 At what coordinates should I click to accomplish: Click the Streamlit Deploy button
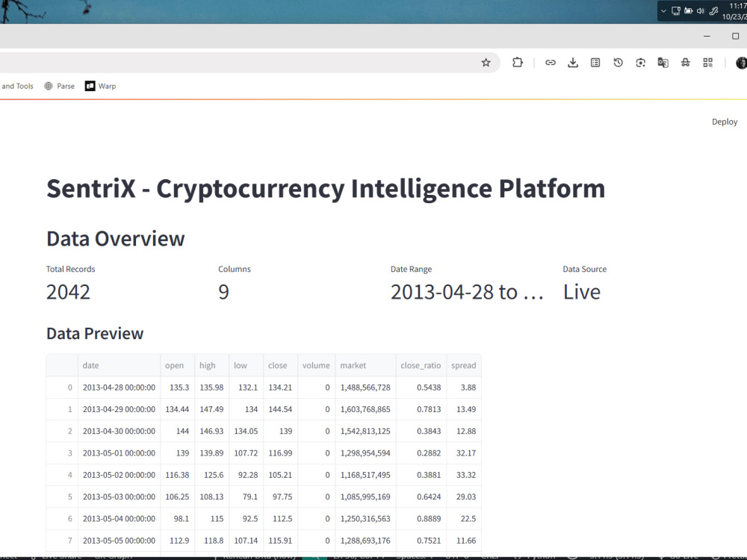pyautogui.click(x=724, y=122)
